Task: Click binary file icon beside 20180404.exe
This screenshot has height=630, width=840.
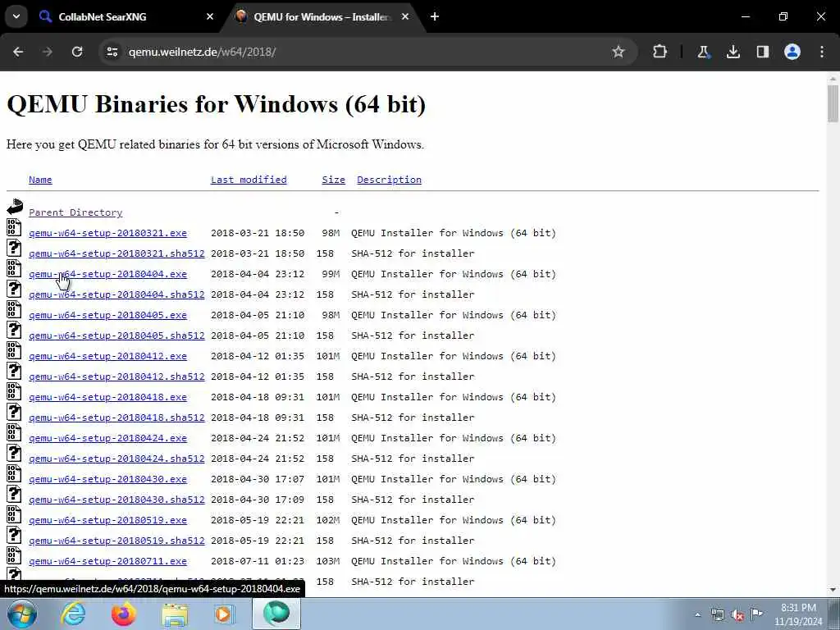Action: tap(14, 268)
